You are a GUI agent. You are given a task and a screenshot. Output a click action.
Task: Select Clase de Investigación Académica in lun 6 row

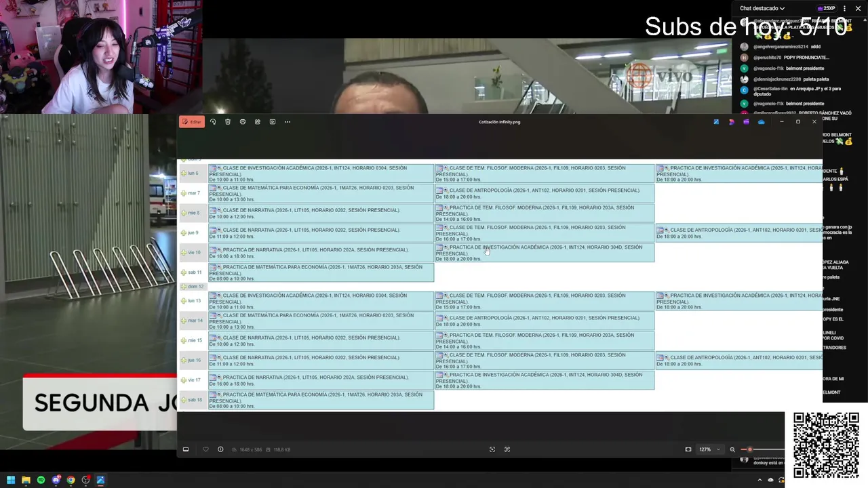point(321,174)
